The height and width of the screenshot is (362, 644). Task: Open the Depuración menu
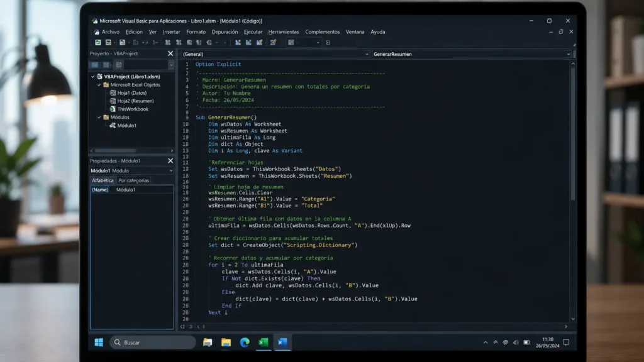[x=225, y=31]
